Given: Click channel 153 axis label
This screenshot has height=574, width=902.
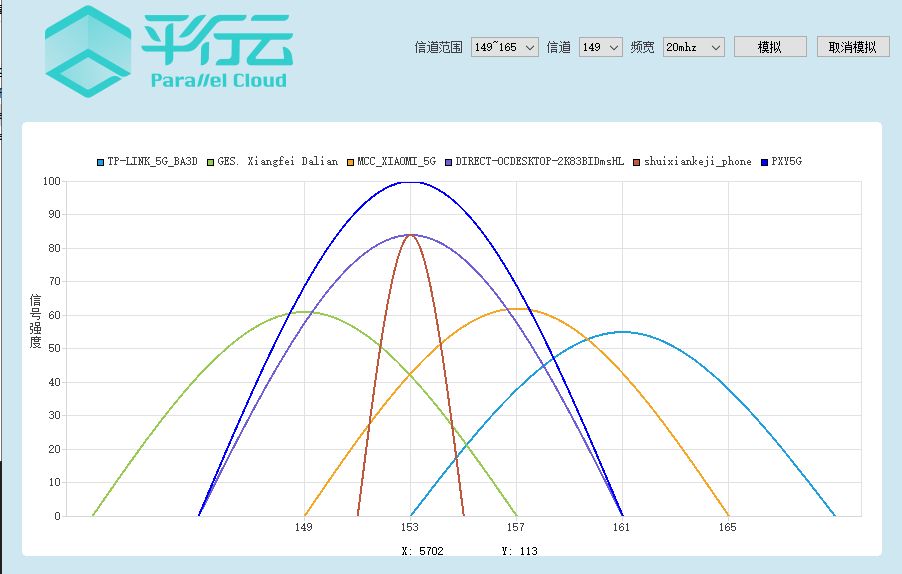Looking at the screenshot, I should [410, 527].
